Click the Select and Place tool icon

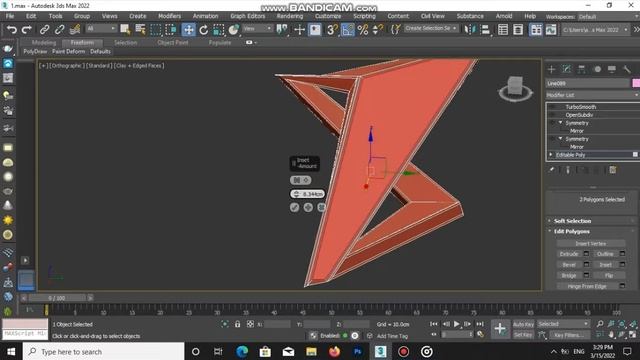tap(233, 29)
